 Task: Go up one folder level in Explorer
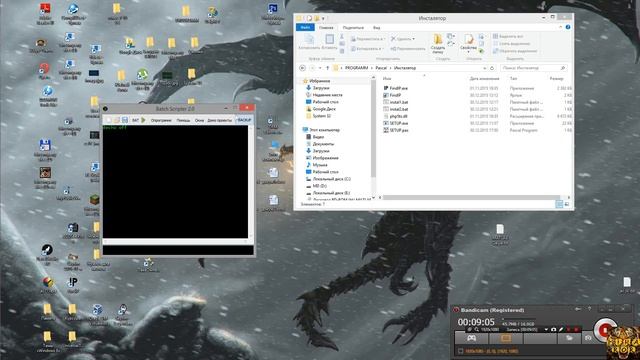(327, 68)
